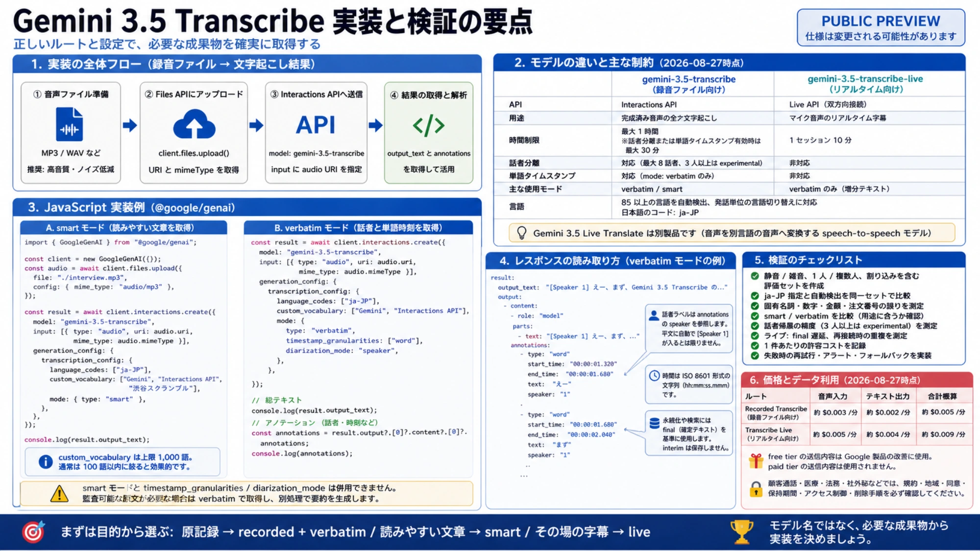Click green check beside 固有名詞・数字 item
This screenshot has width=980, height=551.
tap(755, 306)
